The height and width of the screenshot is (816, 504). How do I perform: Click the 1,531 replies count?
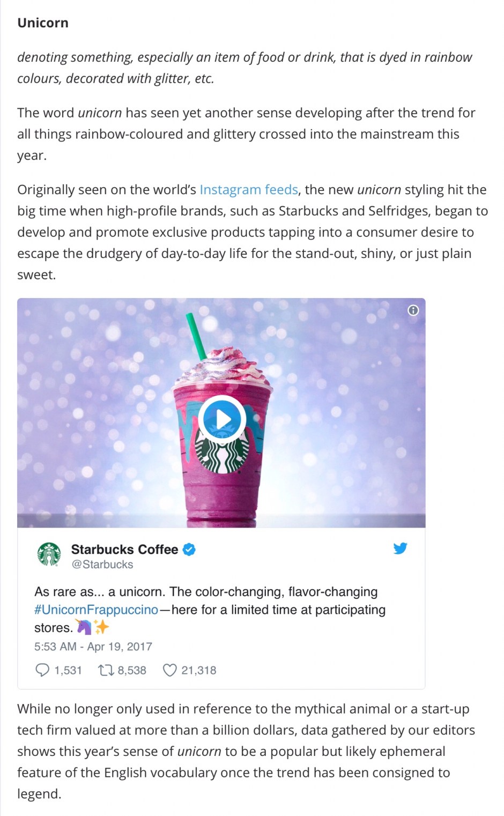click(x=68, y=670)
